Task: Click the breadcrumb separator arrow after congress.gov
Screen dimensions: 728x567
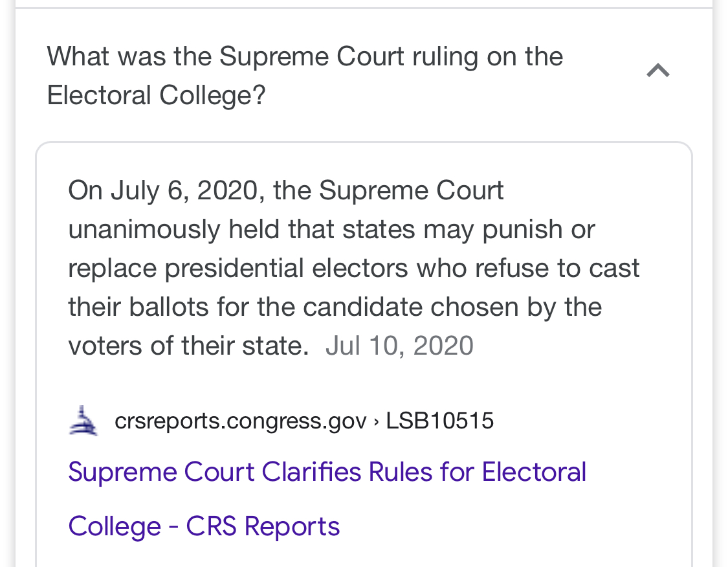Action: pos(376,421)
